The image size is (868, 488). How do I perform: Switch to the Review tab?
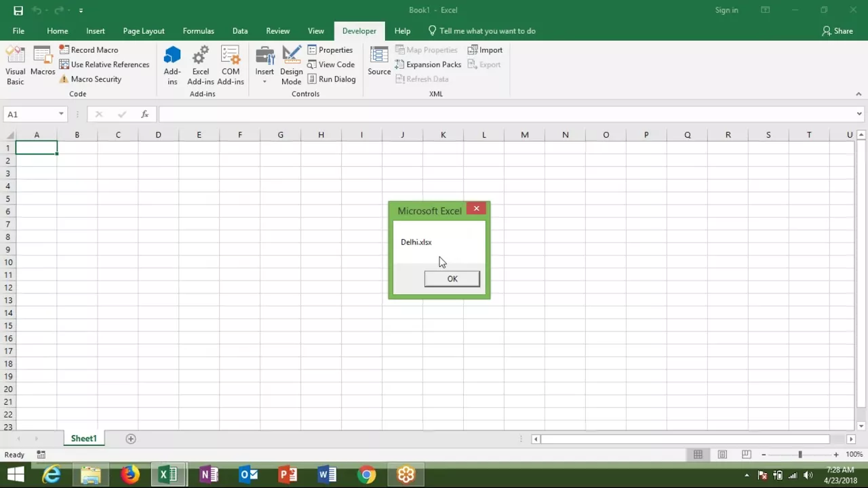coord(278,31)
